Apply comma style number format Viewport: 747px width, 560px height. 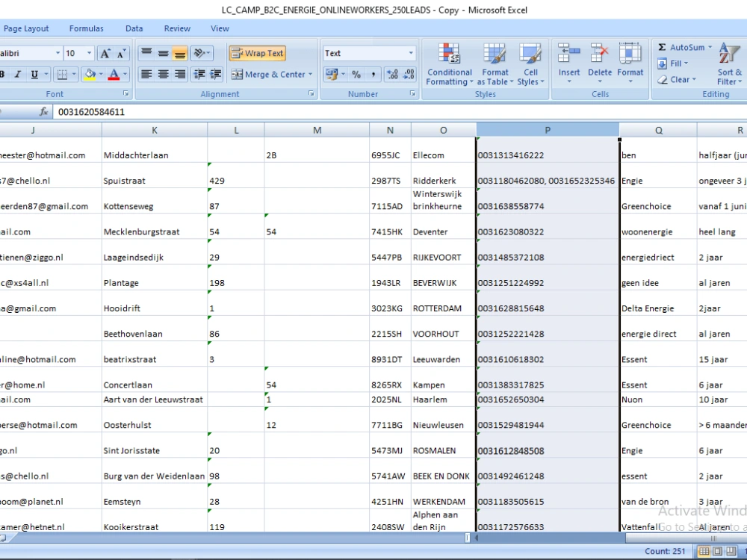[373, 74]
